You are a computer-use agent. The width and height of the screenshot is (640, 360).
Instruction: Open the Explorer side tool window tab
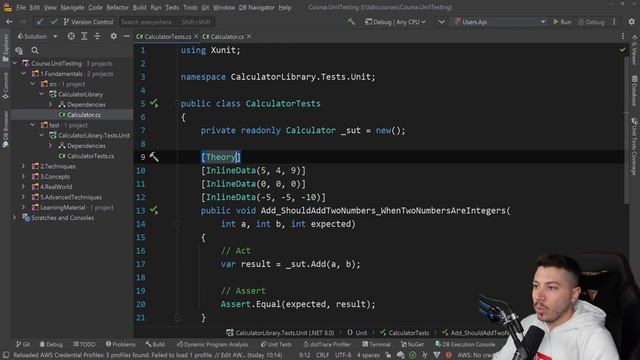tap(5, 47)
